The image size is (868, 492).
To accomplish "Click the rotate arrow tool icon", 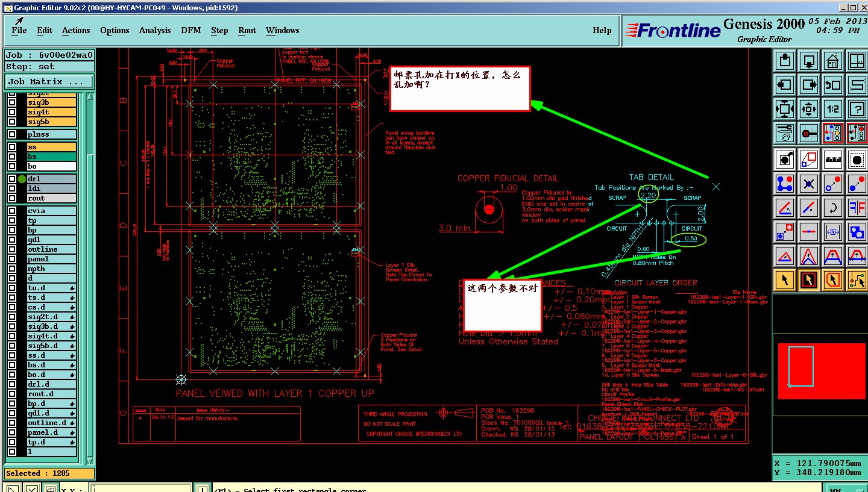I will pyautogui.click(x=832, y=208).
